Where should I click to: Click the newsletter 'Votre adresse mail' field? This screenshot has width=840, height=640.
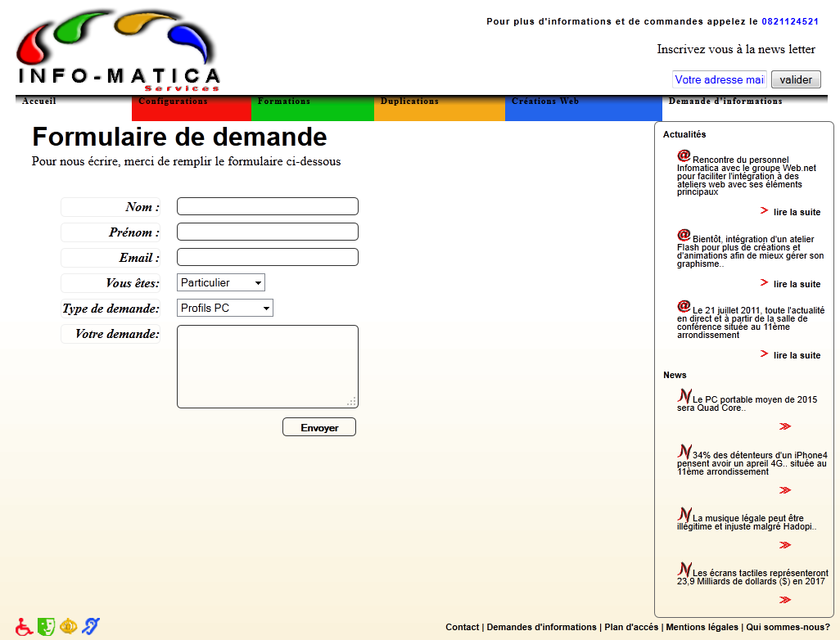(720, 80)
